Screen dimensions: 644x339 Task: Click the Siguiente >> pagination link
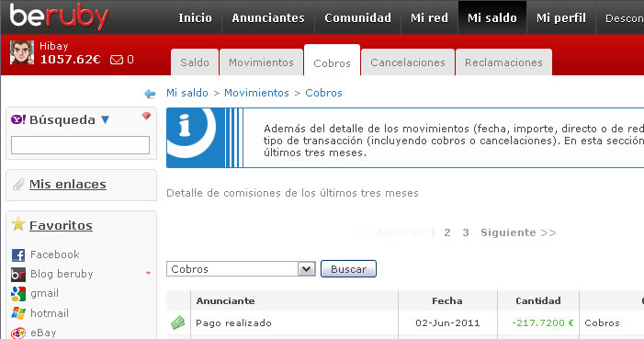(x=518, y=232)
